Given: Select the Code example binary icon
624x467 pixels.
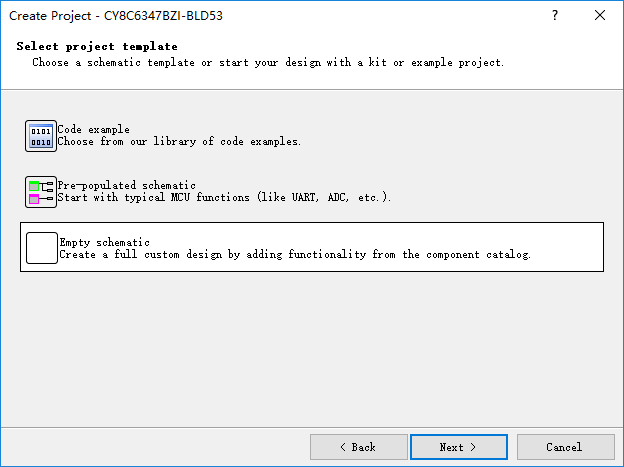Looking at the screenshot, I should click(x=41, y=136).
